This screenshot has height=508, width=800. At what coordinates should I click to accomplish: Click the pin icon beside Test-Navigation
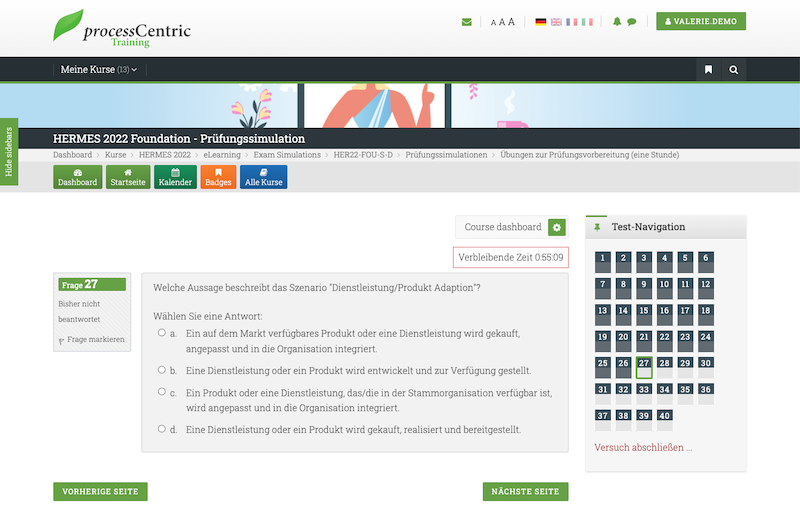coord(597,227)
